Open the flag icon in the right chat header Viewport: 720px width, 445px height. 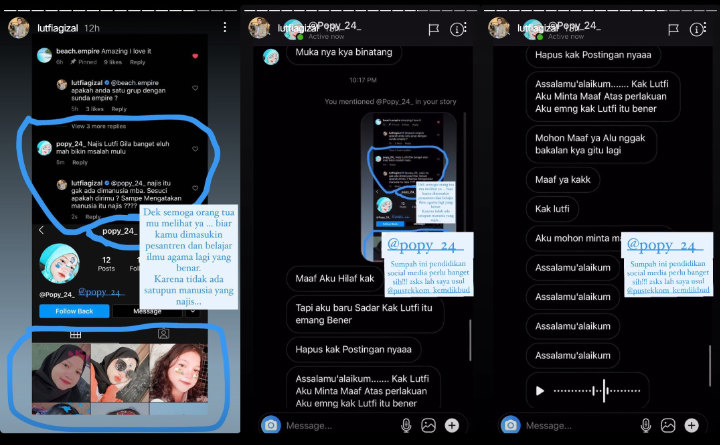pyautogui.click(x=673, y=30)
